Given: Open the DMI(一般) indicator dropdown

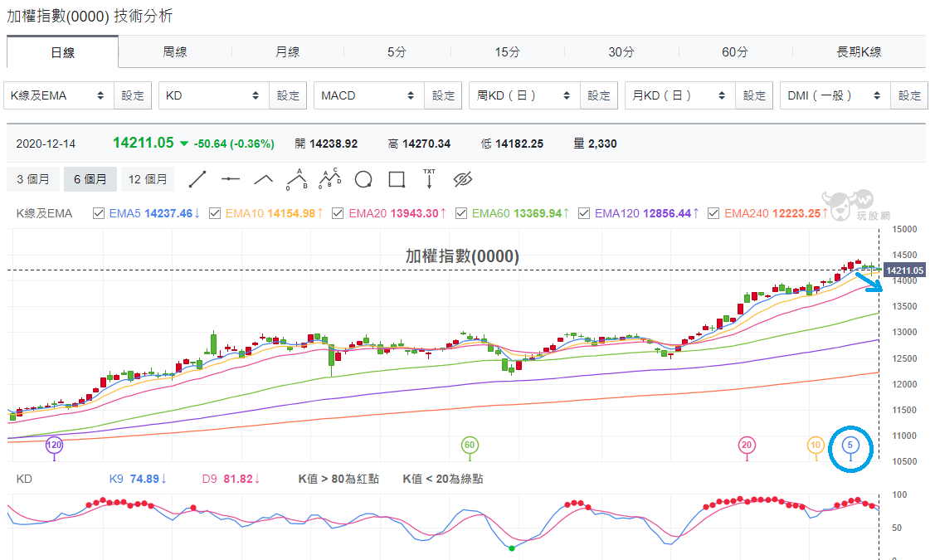Looking at the screenshot, I should [835, 95].
